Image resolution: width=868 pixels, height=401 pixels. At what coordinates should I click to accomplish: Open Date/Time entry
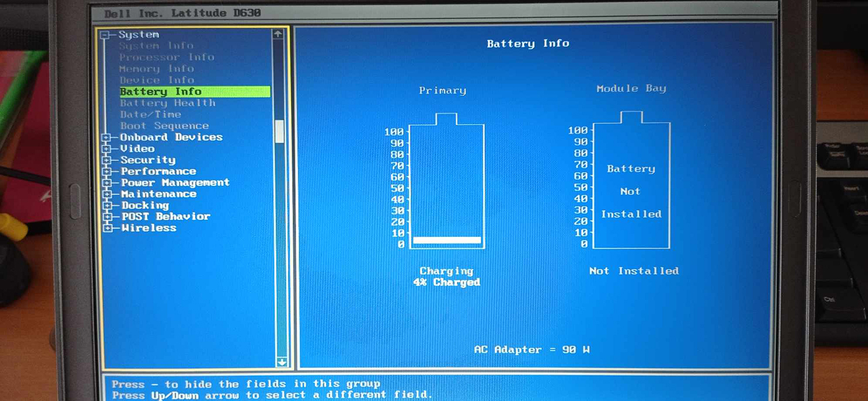(x=150, y=114)
